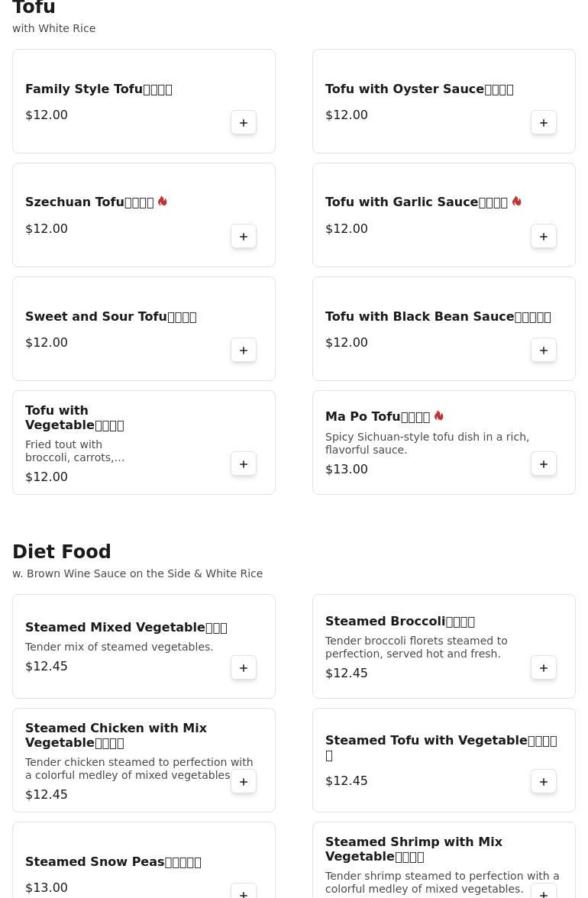Add Family Style Tofu to cart

[x=244, y=123]
